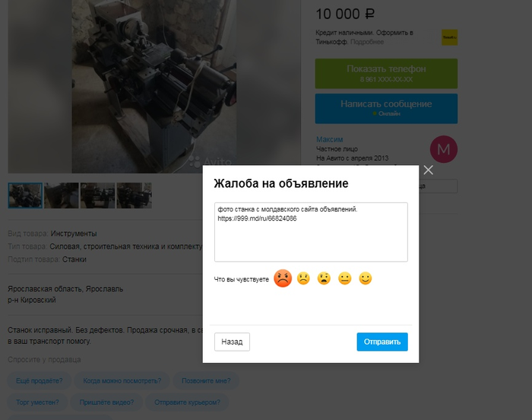The height and width of the screenshot is (420, 532).
Task: Select the third photo thumbnail
Action: (98, 196)
